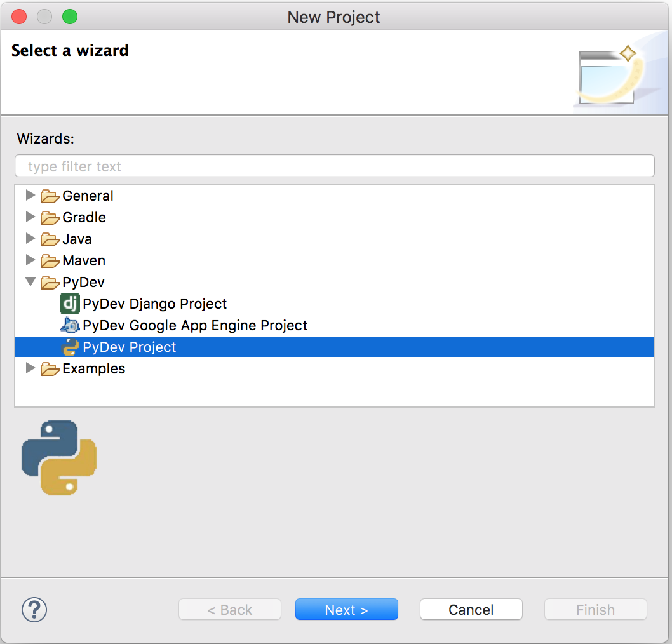Select the Examples label
This screenshot has width=672, height=644.
(94, 368)
